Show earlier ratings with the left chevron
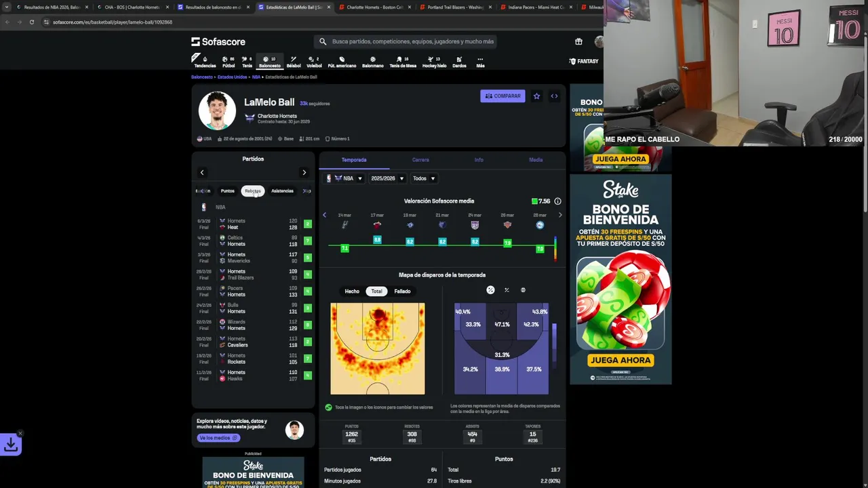The width and height of the screenshot is (868, 488). pyautogui.click(x=324, y=215)
